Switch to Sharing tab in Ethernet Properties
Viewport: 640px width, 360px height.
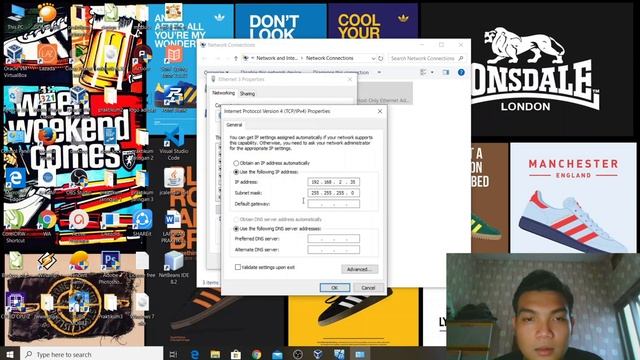pyautogui.click(x=247, y=93)
